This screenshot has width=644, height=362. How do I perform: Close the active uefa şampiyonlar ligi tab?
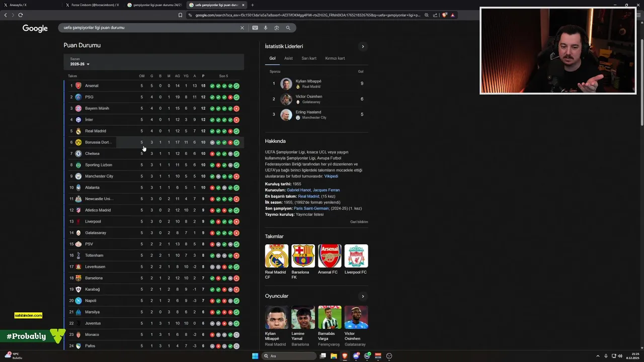(x=243, y=5)
